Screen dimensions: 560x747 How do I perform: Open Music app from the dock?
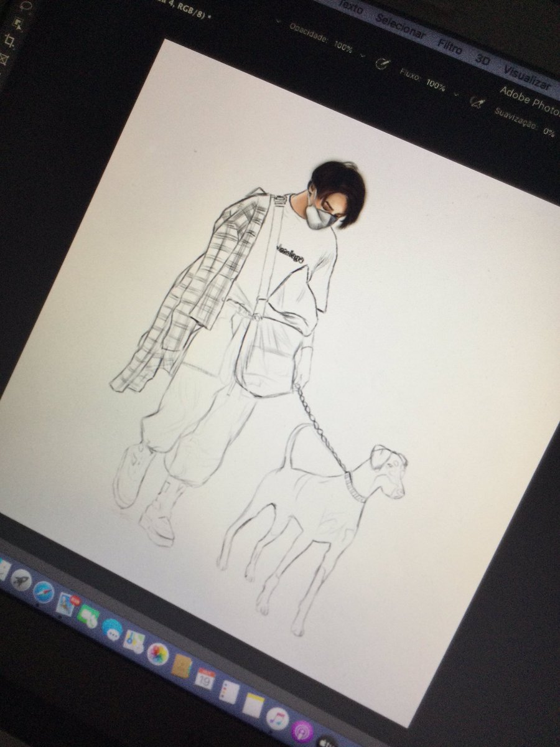coord(278,718)
